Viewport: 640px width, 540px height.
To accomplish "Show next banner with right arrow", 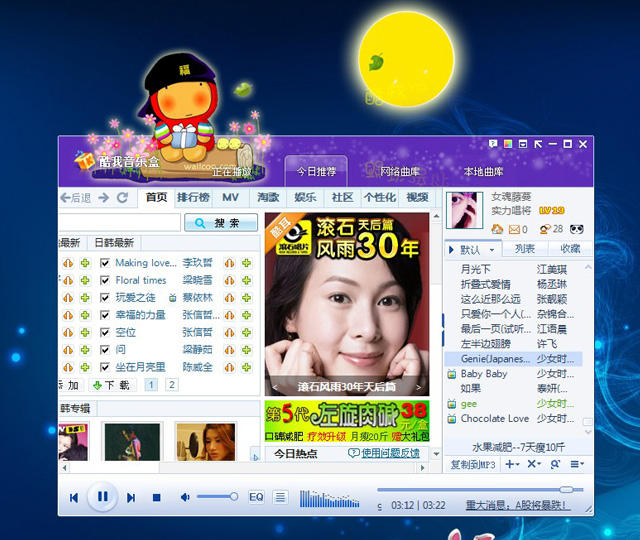I will pyautogui.click(x=418, y=387).
